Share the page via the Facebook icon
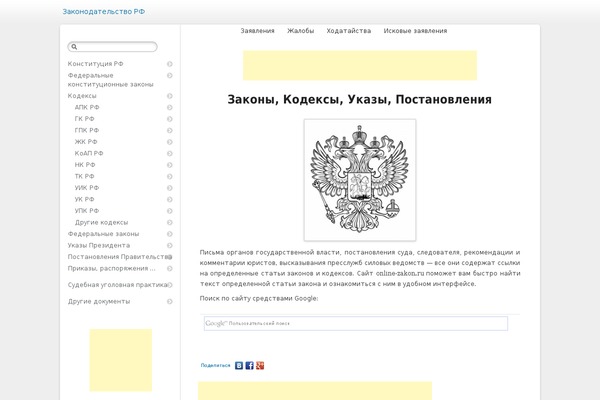 [249, 366]
